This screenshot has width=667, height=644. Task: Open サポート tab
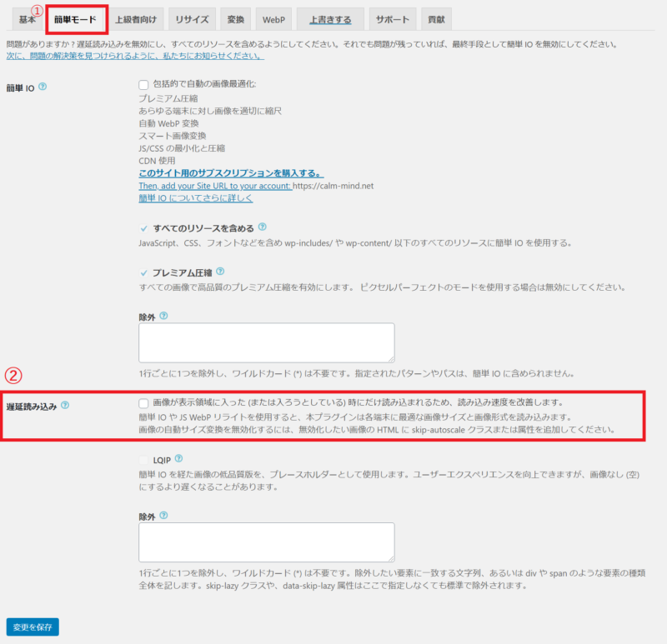click(392, 19)
